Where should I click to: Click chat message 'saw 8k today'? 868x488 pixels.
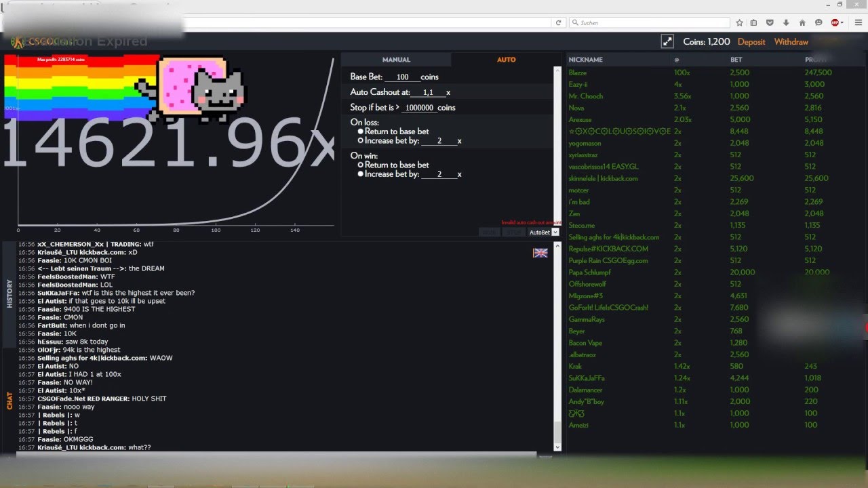click(86, 342)
